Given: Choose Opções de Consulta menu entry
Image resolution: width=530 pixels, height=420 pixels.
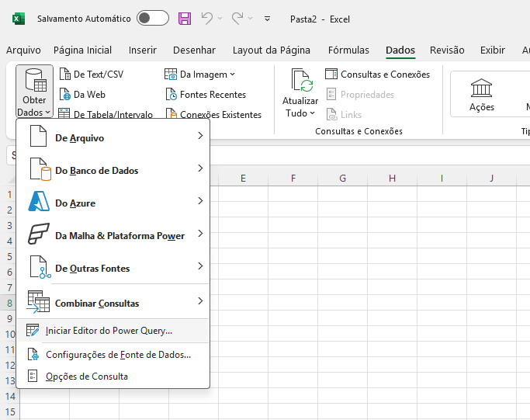Looking at the screenshot, I should pos(113,376).
